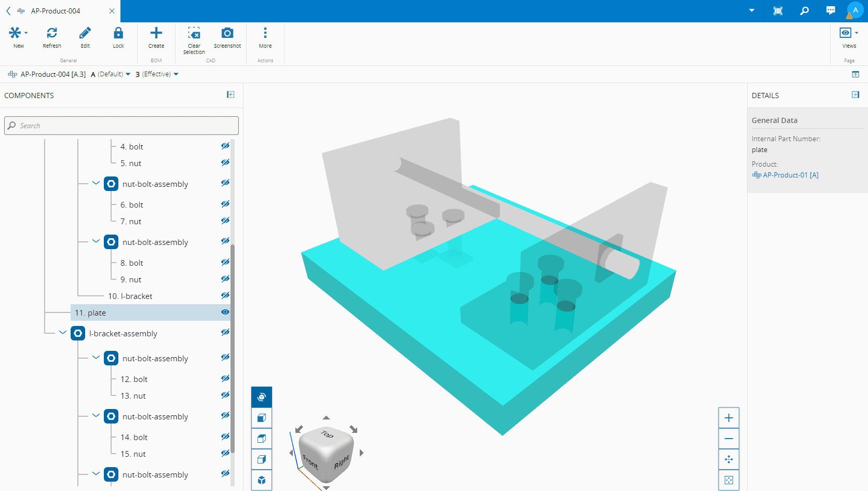The width and height of the screenshot is (868, 491).
Task: Zoom out of the 3D model
Action: (729, 439)
